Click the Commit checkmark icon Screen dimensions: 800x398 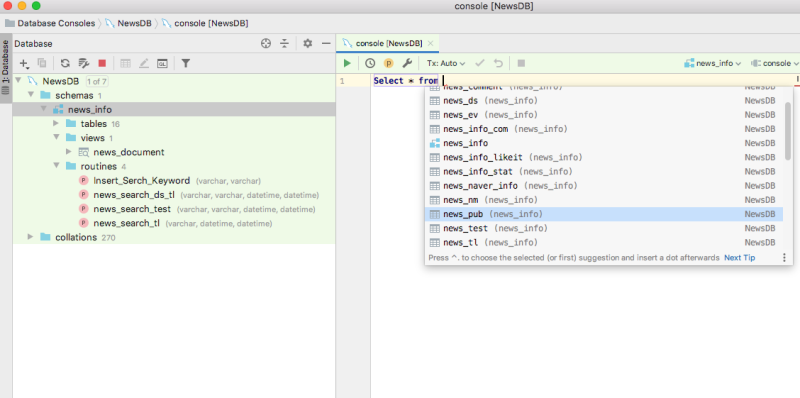pyautogui.click(x=480, y=63)
